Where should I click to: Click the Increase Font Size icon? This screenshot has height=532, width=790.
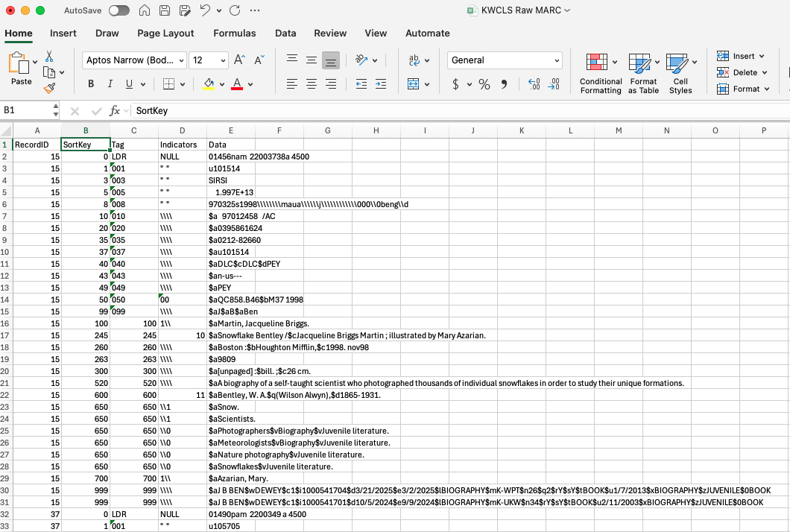[x=239, y=60]
